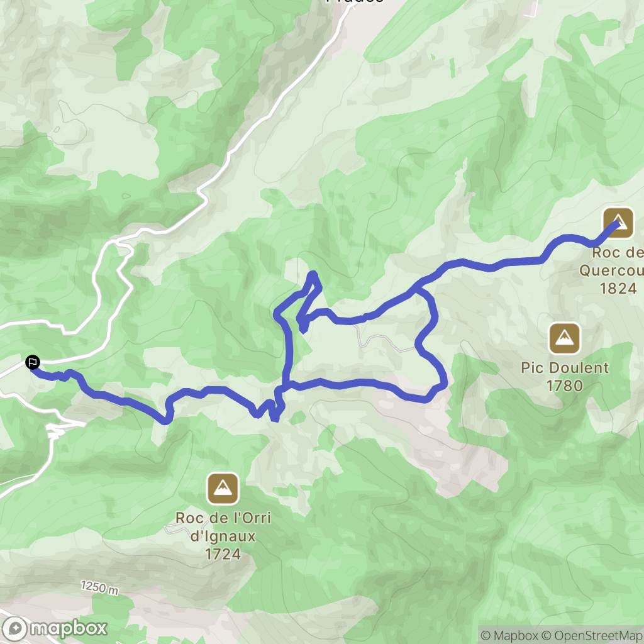Click the Mapbox logo

click(54, 629)
